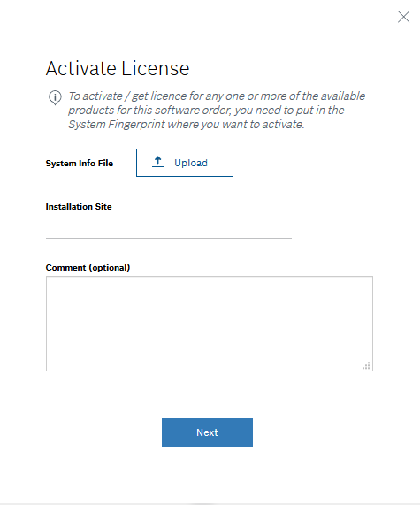
Task: Click the Comment (optional) label
Action: coord(88,268)
